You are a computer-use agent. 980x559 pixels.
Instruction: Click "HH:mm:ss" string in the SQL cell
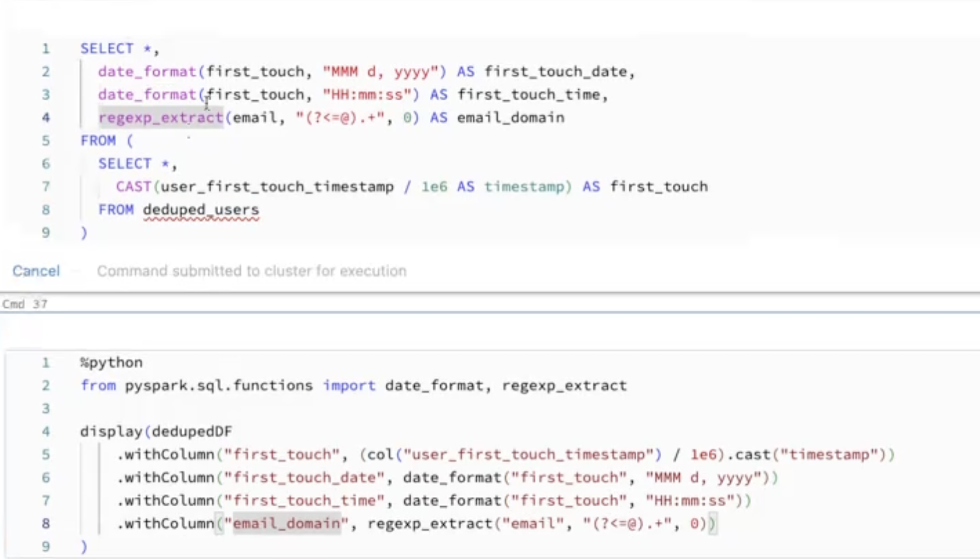(370, 94)
